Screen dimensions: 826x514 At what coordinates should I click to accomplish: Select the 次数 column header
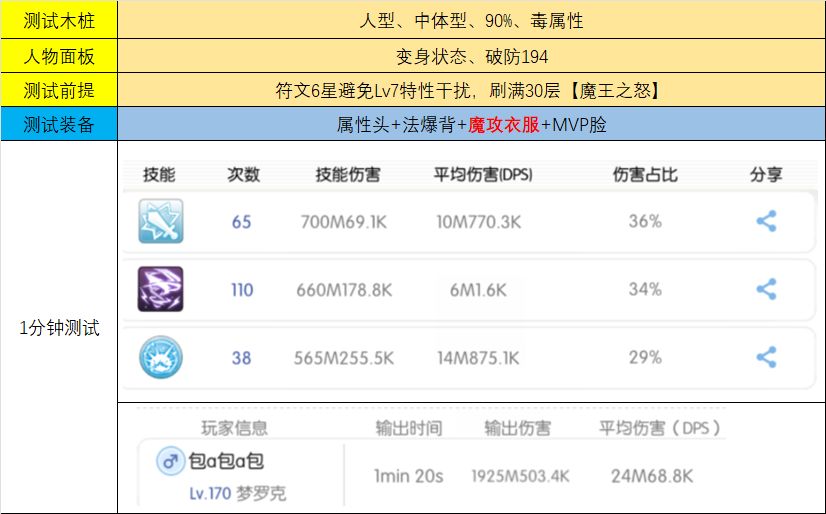[x=243, y=174]
